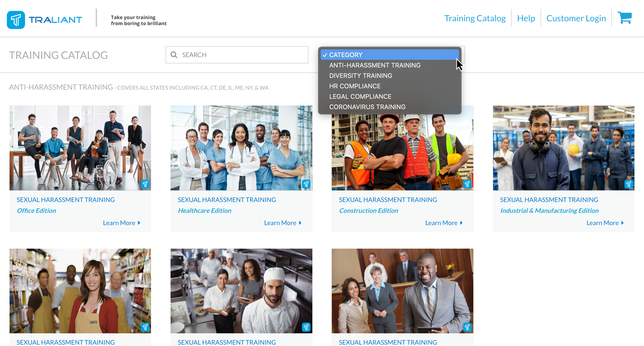Open the restaurant kitchen chefs thumbnail
This screenshot has width=644, height=346.
pos(241,291)
